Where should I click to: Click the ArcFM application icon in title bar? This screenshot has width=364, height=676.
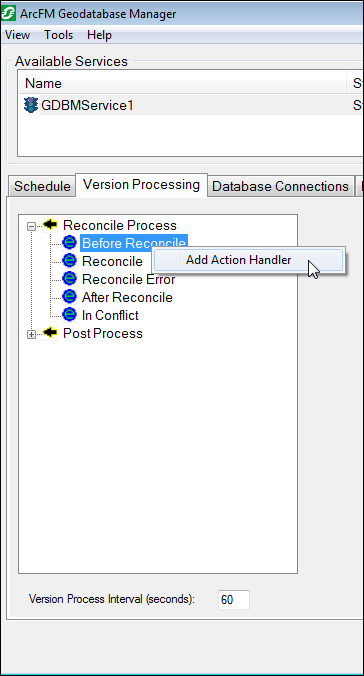[x=8, y=13]
